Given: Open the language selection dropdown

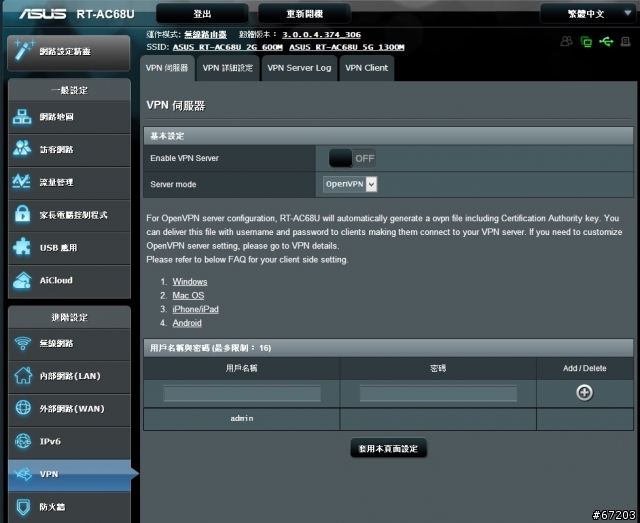Looking at the screenshot, I should tap(587, 14).
